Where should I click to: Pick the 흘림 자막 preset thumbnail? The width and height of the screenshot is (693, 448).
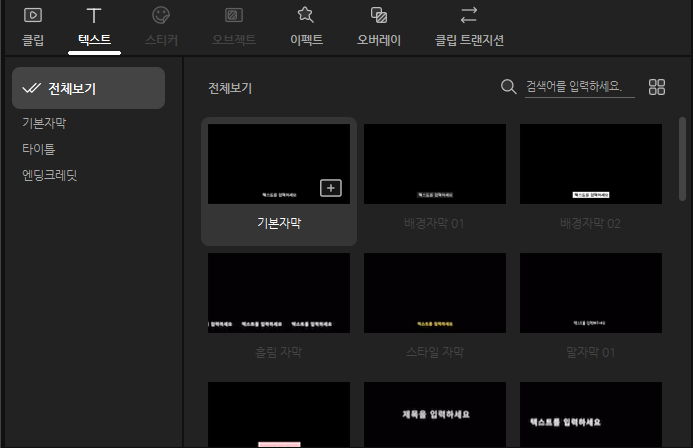(x=279, y=293)
